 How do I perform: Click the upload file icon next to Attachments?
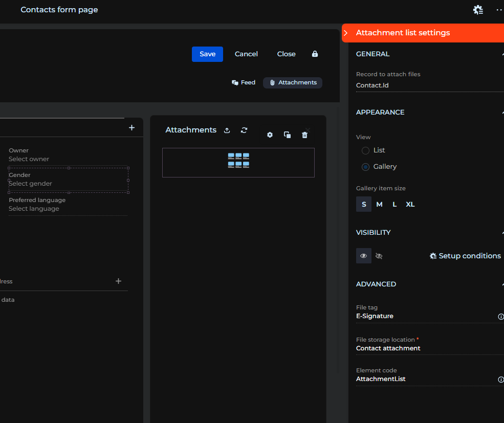pos(227,130)
